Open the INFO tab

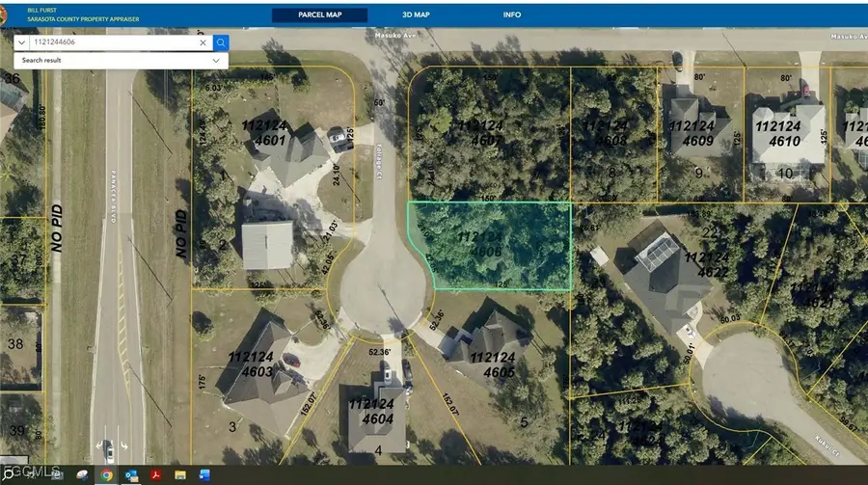coord(512,15)
